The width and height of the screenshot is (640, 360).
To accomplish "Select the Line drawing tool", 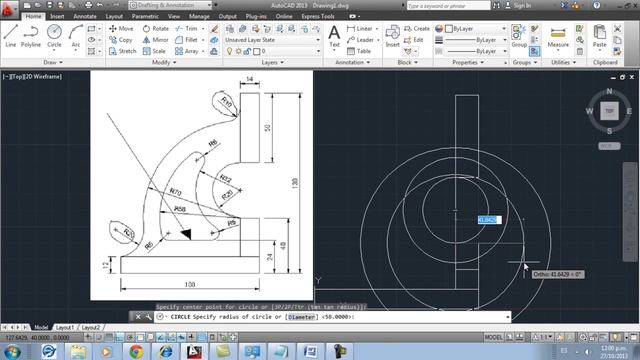I will 11,36.
